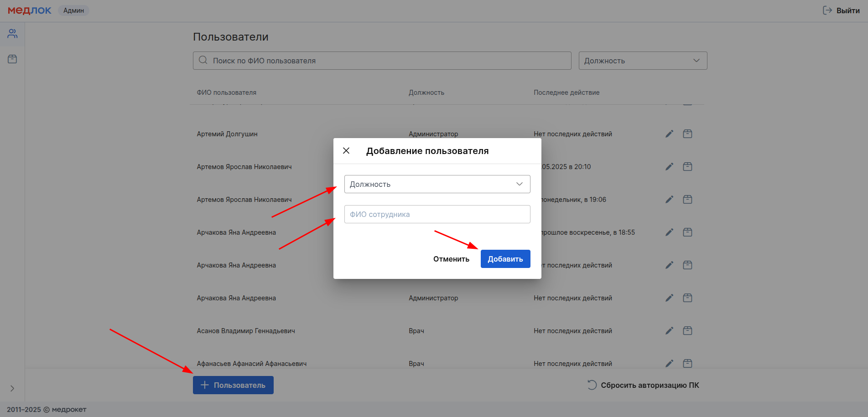Click pencil icon on 19:06 row

[x=669, y=200]
